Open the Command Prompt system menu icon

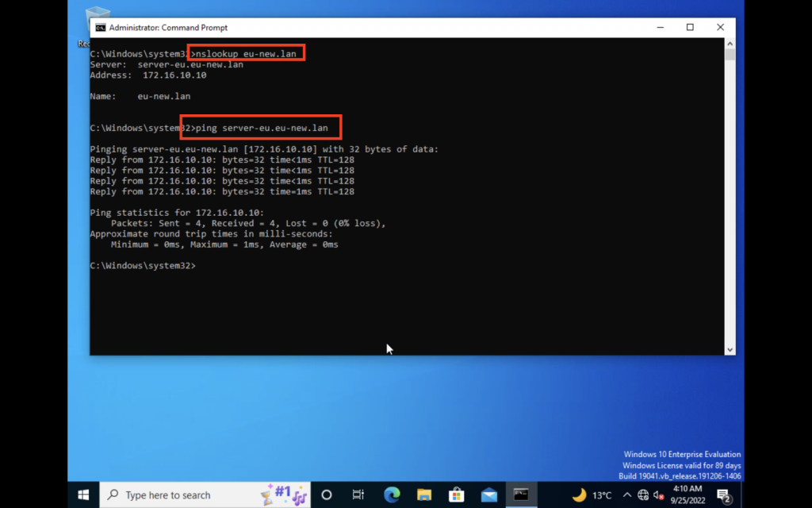point(100,28)
